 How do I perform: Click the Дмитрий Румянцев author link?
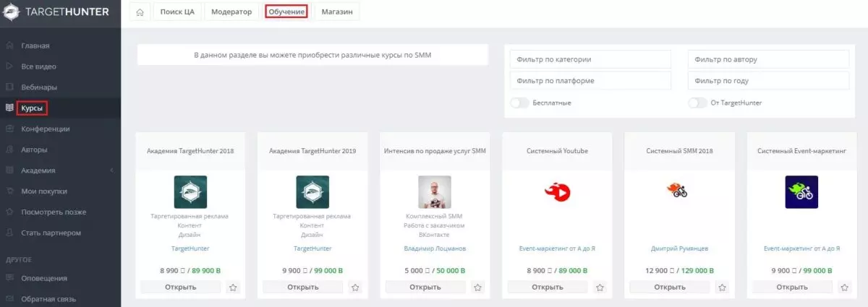coord(679,248)
